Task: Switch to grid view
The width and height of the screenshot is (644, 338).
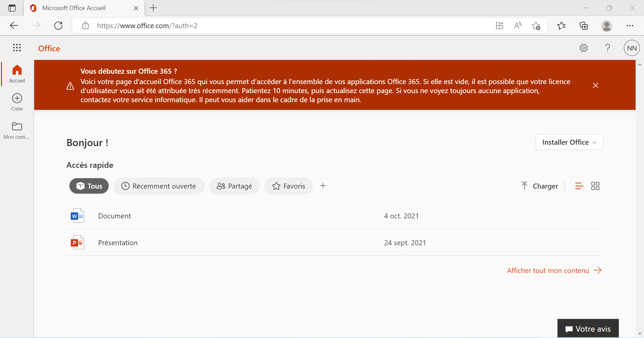Action: (595, 186)
